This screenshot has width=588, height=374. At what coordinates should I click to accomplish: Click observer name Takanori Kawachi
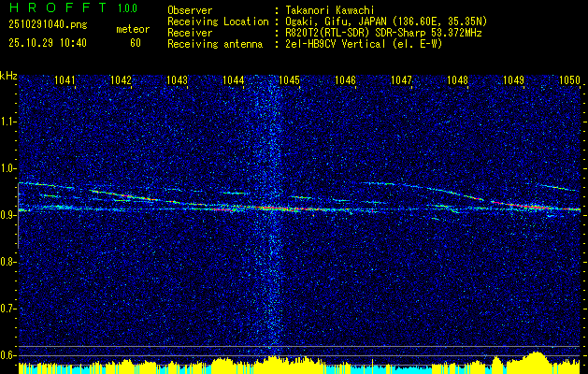coord(328,10)
